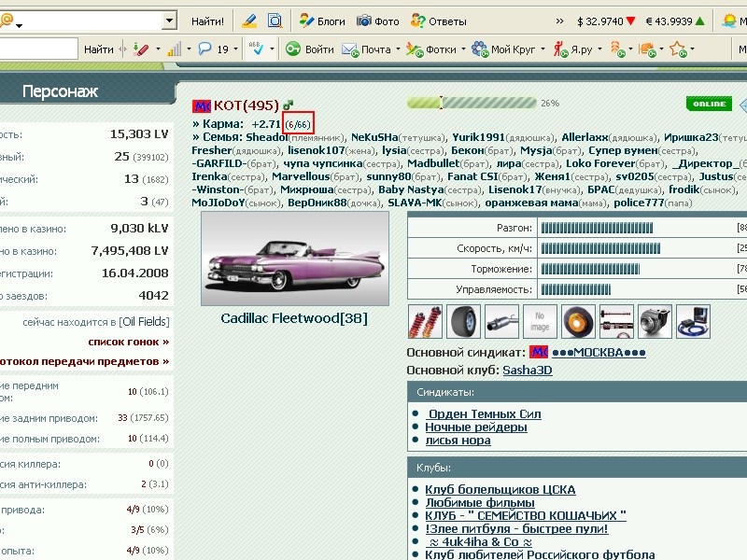Open the signal bars dropdown arrow
747x560 pixels.
click(190, 49)
